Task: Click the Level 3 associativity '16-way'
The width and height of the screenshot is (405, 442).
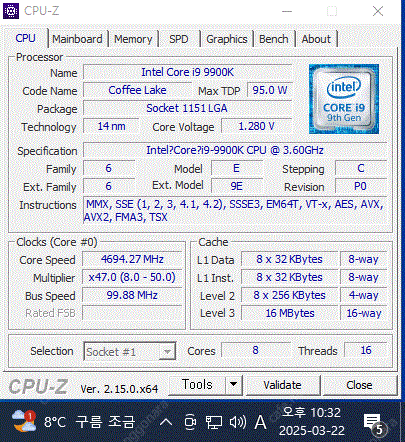Action: point(363,313)
